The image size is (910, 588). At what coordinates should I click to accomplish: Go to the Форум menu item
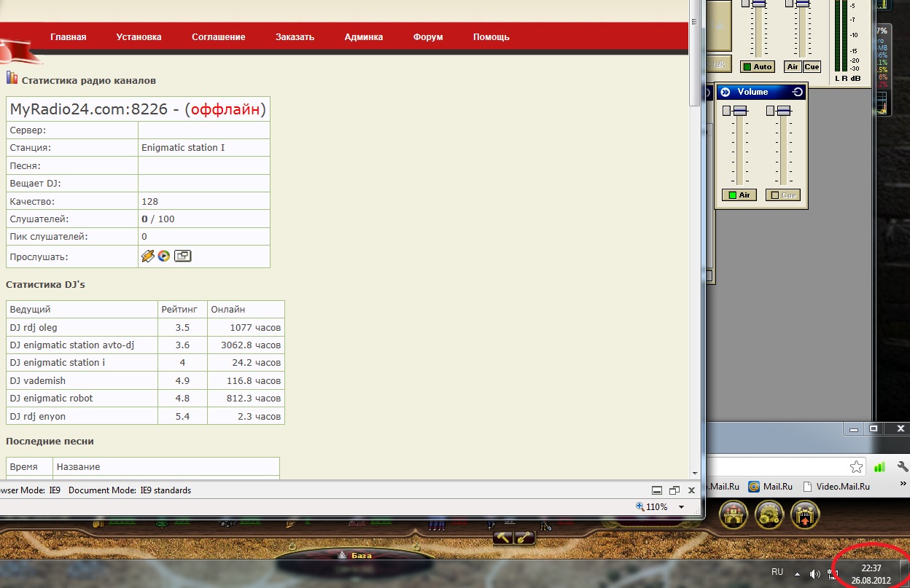427,37
